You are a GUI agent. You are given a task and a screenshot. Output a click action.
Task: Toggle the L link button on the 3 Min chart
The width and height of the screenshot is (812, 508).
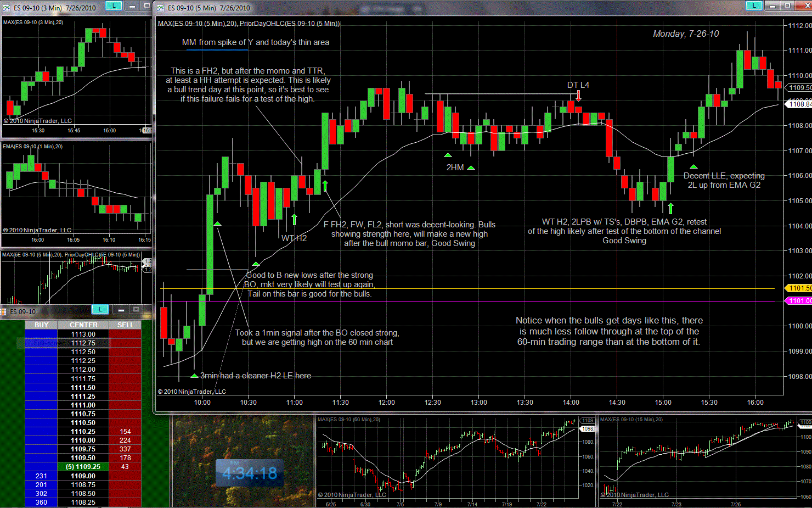click(x=114, y=6)
